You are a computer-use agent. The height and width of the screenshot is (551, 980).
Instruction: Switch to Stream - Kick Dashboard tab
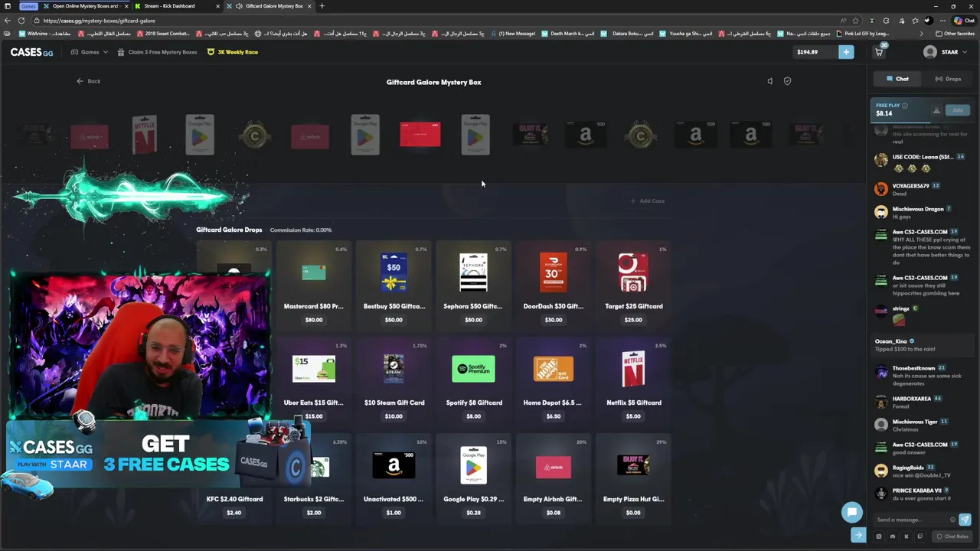[173, 6]
